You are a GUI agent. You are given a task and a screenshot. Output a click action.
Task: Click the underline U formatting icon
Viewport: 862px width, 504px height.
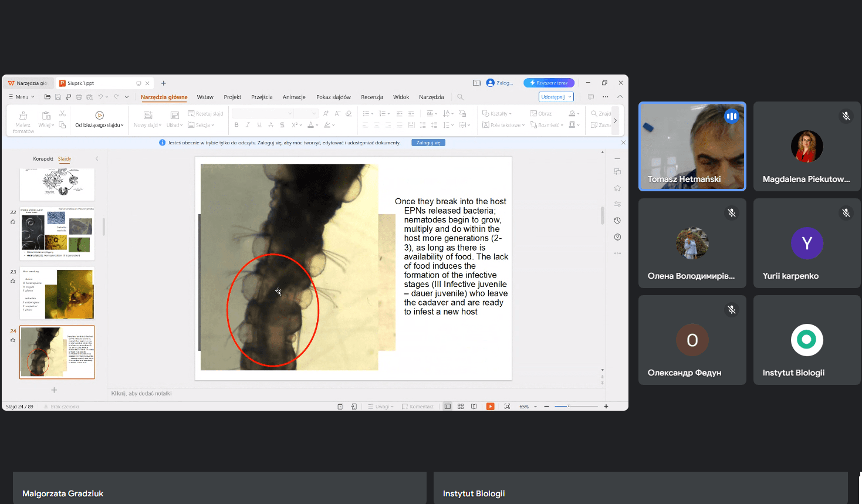point(259,125)
